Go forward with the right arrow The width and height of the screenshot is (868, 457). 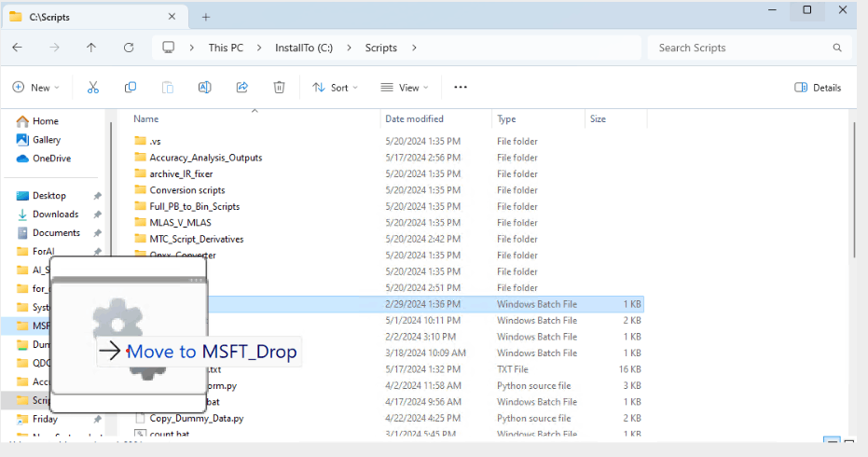coord(54,48)
